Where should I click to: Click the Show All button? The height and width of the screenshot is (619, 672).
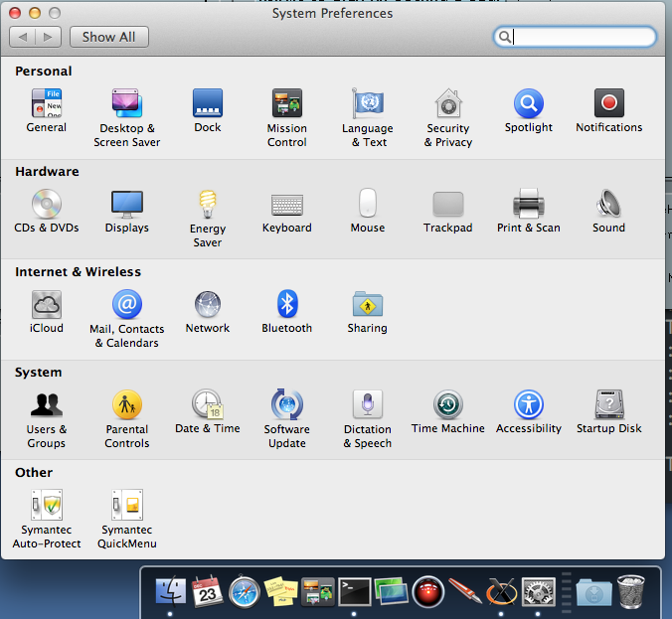(109, 37)
